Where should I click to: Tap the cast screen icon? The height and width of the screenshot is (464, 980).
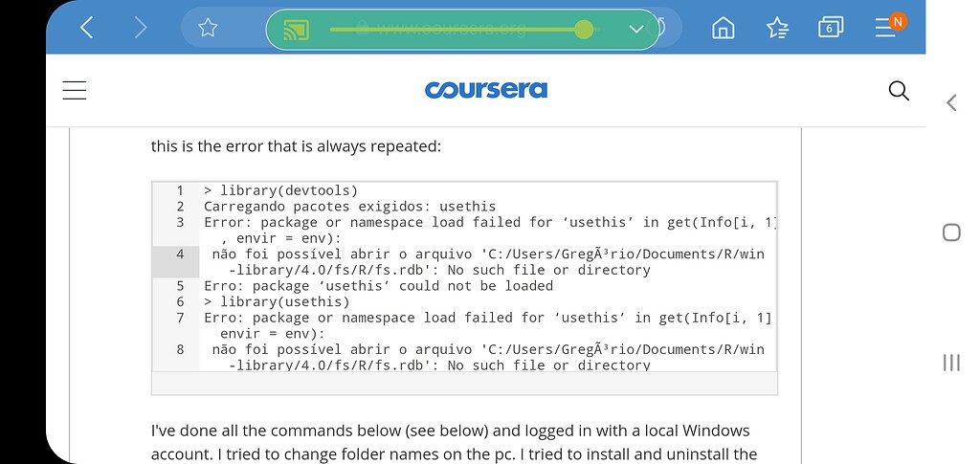click(x=297, y=29)
